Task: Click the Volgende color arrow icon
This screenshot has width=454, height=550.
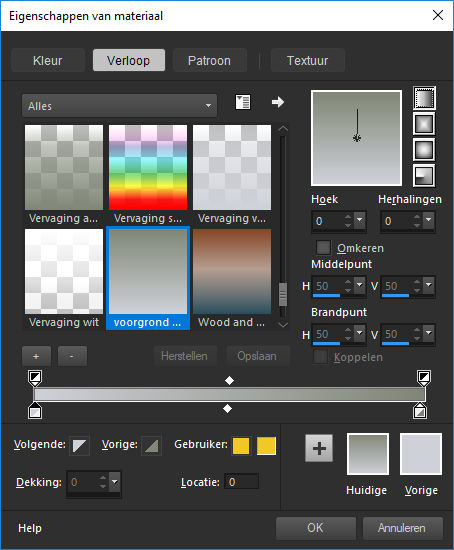Action: (79, 445)
